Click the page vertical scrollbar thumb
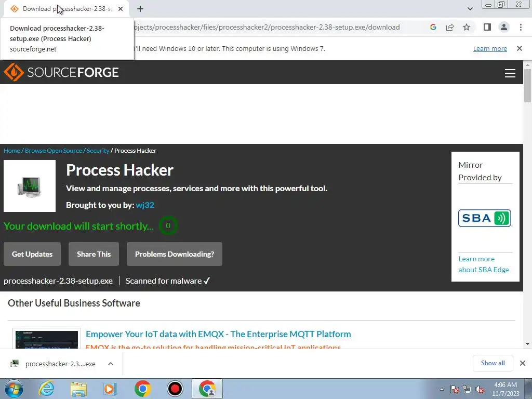 [527, 85]
